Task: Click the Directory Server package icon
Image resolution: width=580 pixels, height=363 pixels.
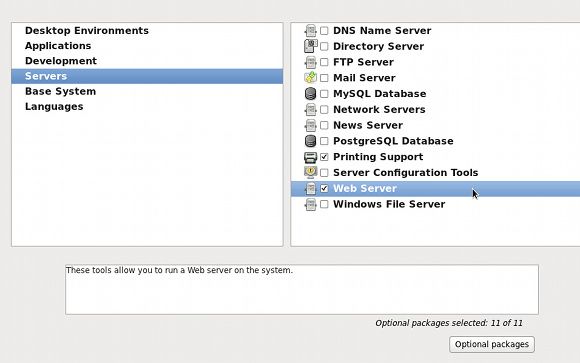Action: [x=310, y=46]
